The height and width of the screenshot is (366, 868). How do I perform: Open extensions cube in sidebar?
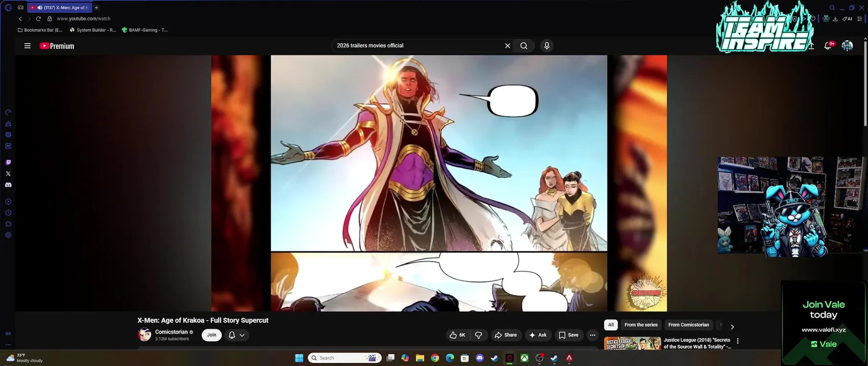point(8,224)
